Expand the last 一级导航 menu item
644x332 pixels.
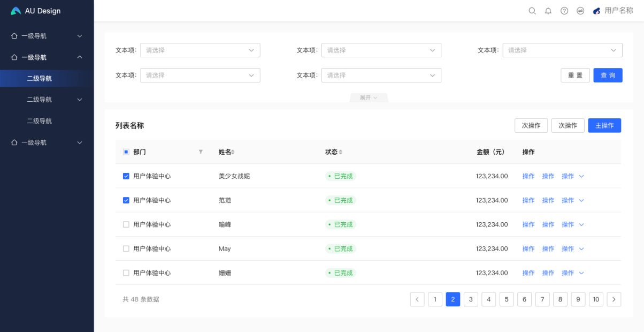pyautogui.click(x=47, y=142)
